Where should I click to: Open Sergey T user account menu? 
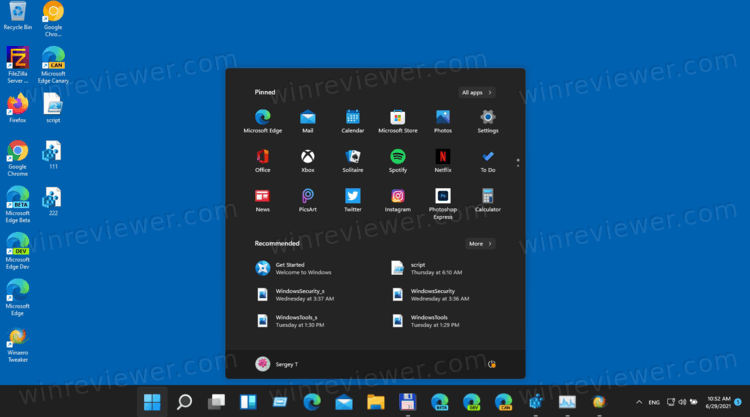click(276, 364)
